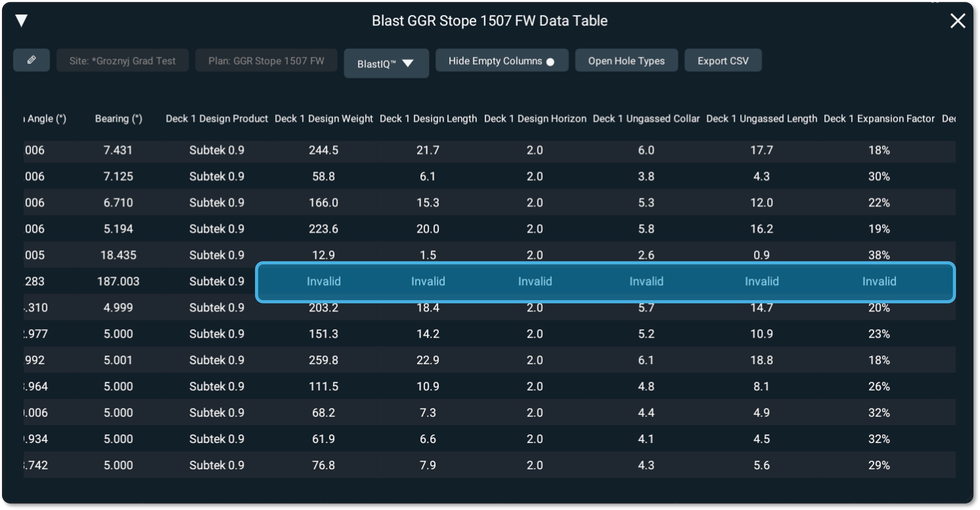Select the bearing cell 7.431
Viewport: 980px width, 510px height.
click(118, 150)
